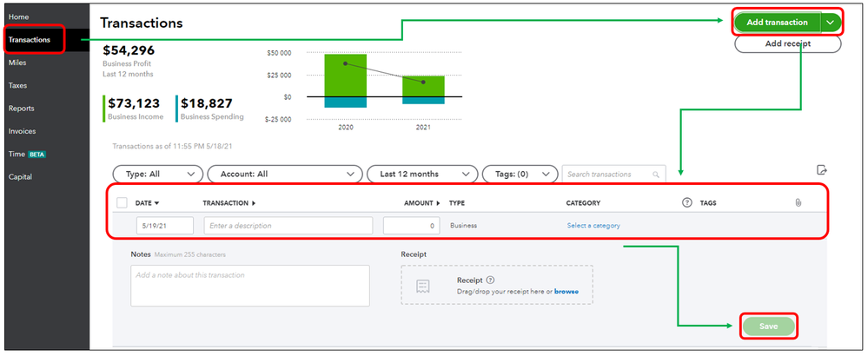The image size is (868, 356).
Task: Click the search magnifier icon
Action: click(x=656, y=175)
